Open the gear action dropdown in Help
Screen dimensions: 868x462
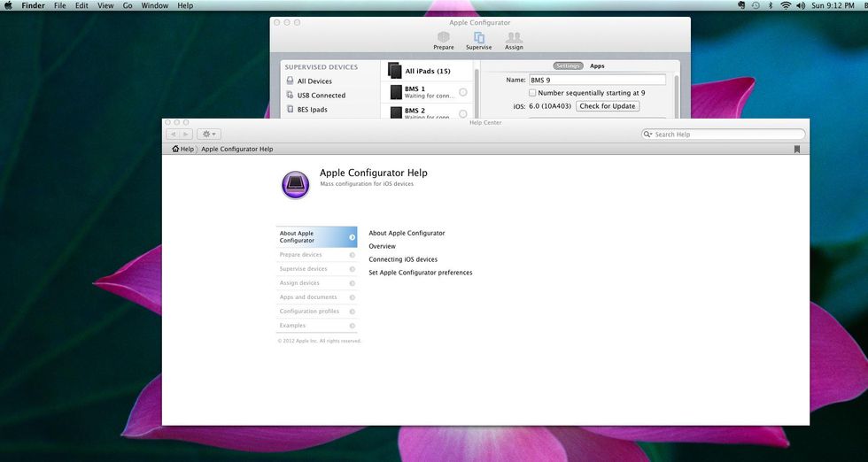tap(210, 135)
